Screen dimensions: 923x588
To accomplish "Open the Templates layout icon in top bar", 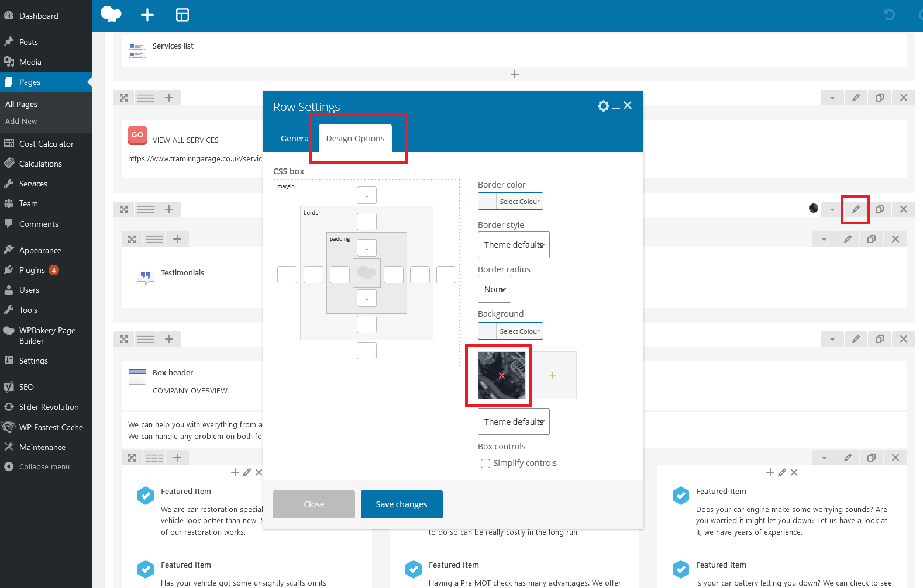I will pyautogui.click(x=182, y=15).
